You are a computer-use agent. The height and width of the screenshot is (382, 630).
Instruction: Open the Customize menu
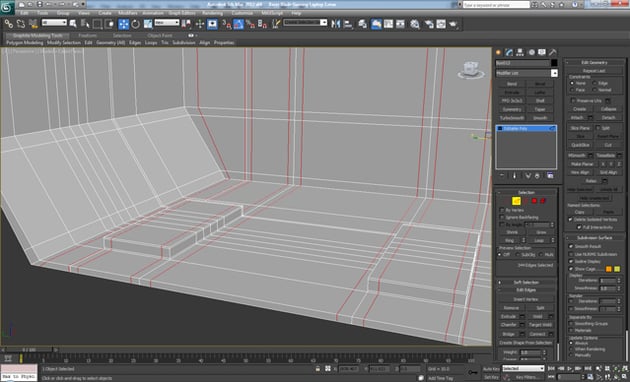point(242,13)
